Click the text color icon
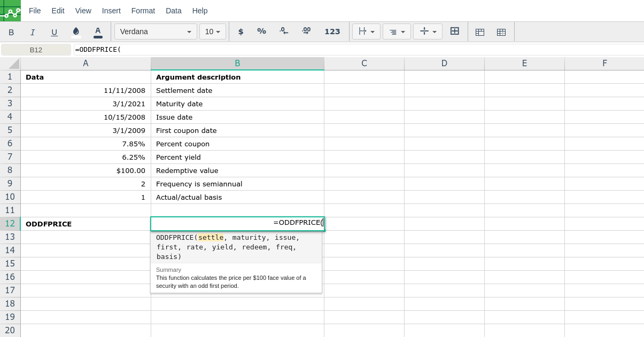 (98, 32)
